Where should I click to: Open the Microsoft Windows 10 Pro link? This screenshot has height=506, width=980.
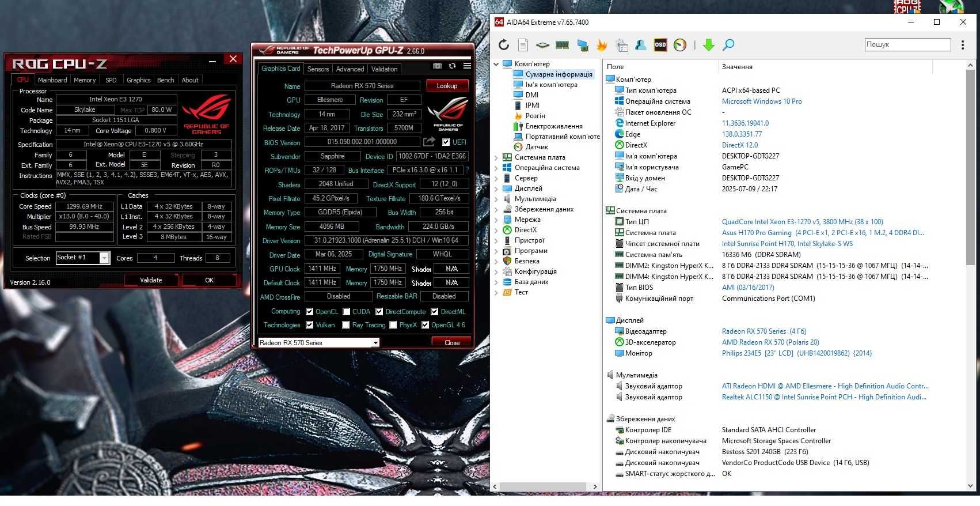(762, 101)
